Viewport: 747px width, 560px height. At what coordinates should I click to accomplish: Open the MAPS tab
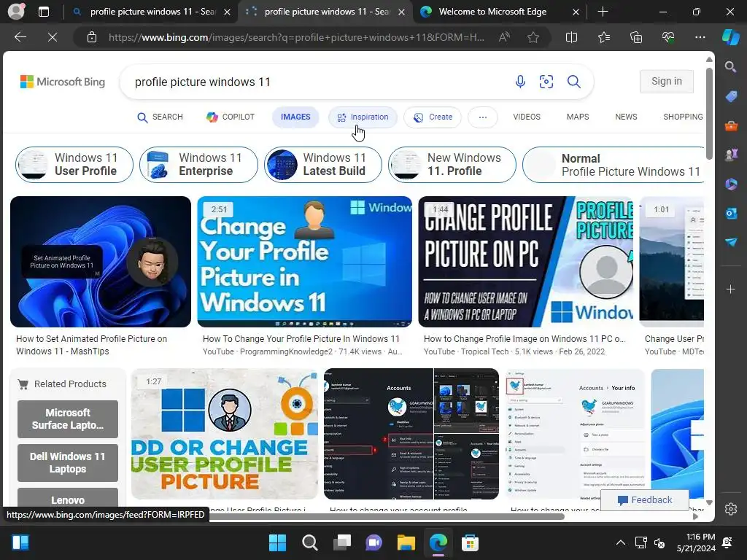pyautogui.click(x=578, y=117)
